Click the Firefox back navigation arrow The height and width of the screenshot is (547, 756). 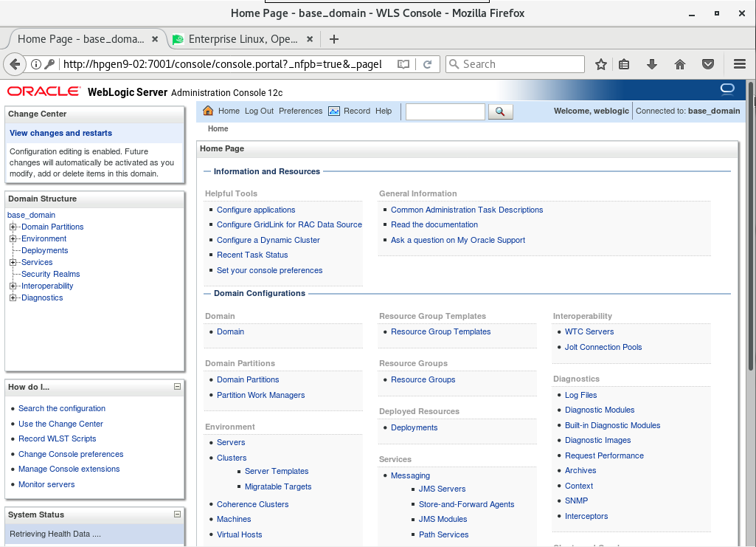coord(15,64)
